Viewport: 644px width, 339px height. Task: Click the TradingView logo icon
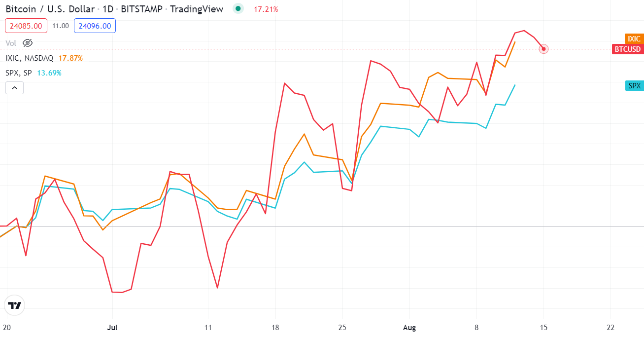(15, 305)
